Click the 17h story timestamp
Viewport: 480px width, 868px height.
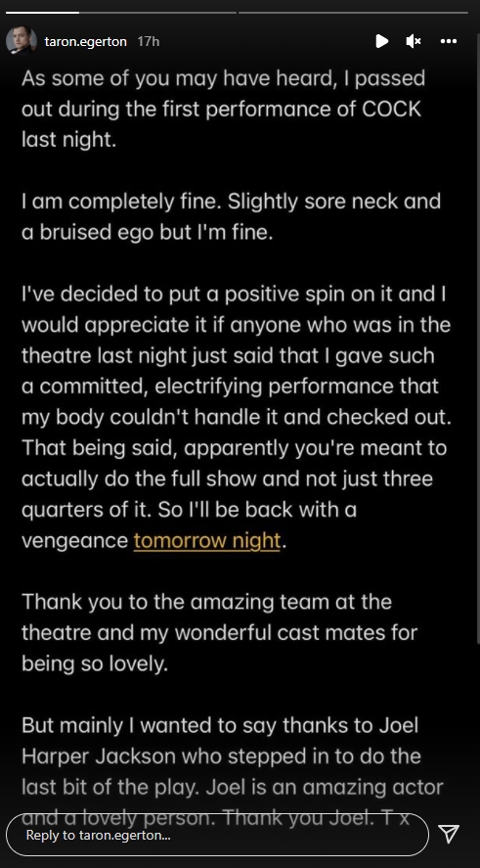[x=149, y=41]
